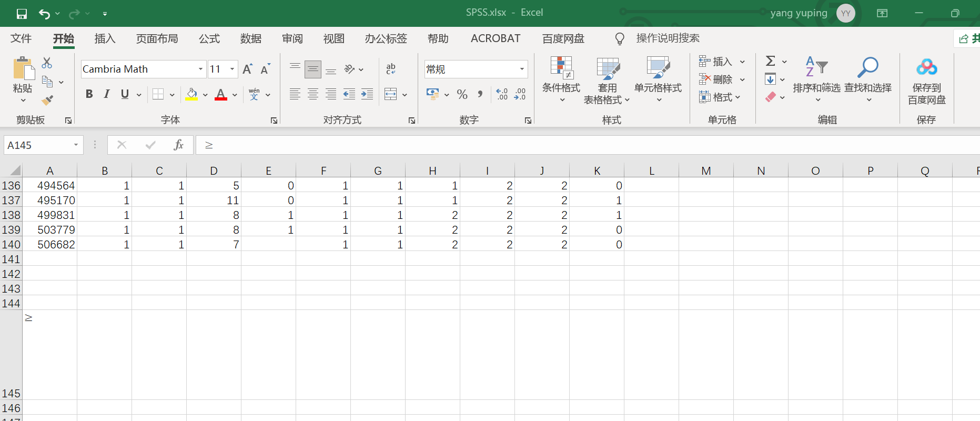Open the 文件 tab

(21, 38)
